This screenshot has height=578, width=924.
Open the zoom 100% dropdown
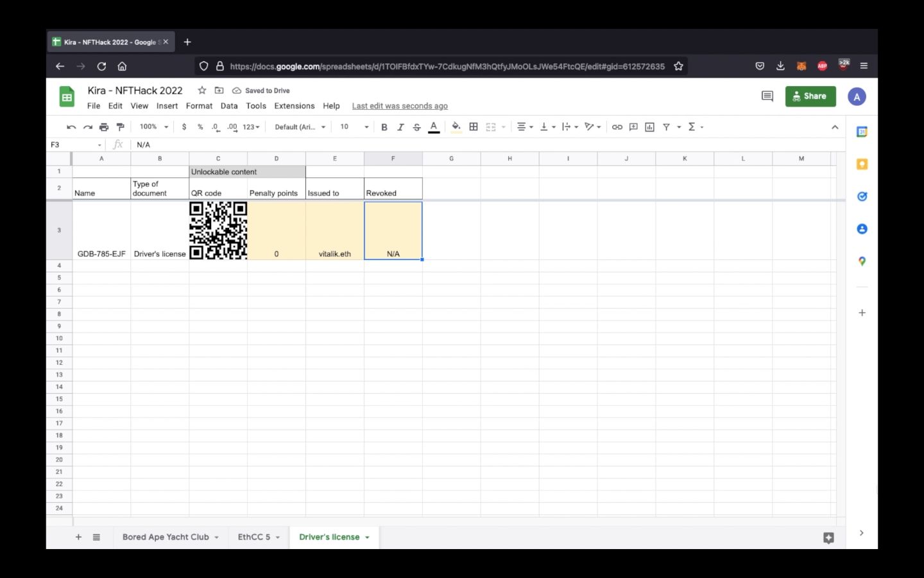pos(154,127)
